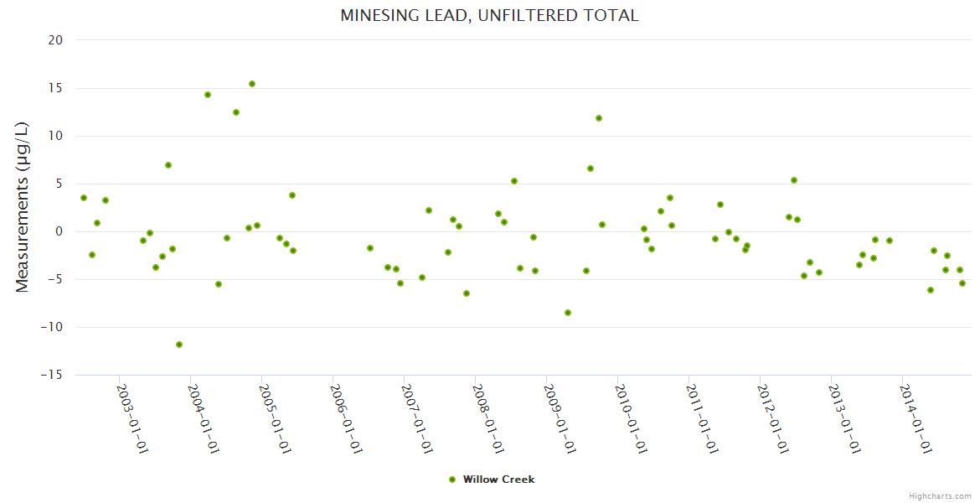This screenshot has width=980, height=503.
Task: Click the Measurements (µg/L) y-axis title
Action: click(23, 207)
